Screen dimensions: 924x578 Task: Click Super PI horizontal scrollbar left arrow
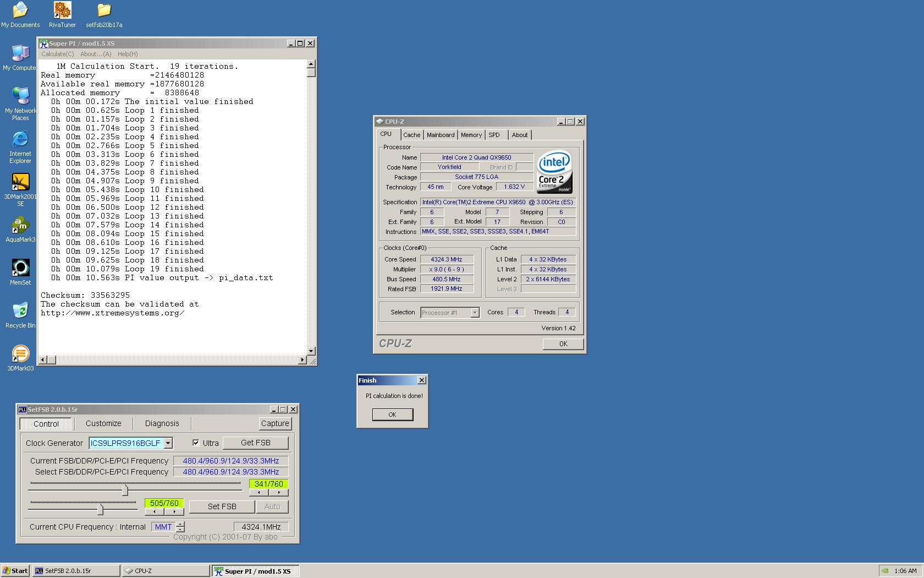point(43,360)
